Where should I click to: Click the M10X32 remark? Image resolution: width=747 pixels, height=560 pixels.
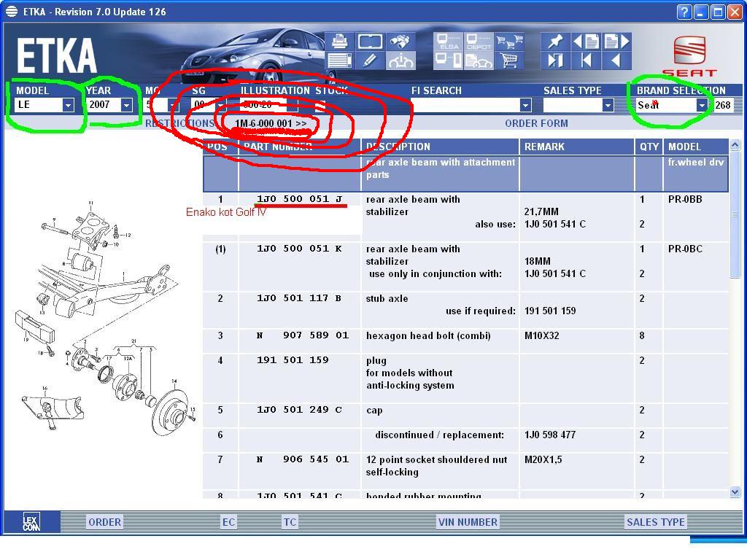point(542,335)
